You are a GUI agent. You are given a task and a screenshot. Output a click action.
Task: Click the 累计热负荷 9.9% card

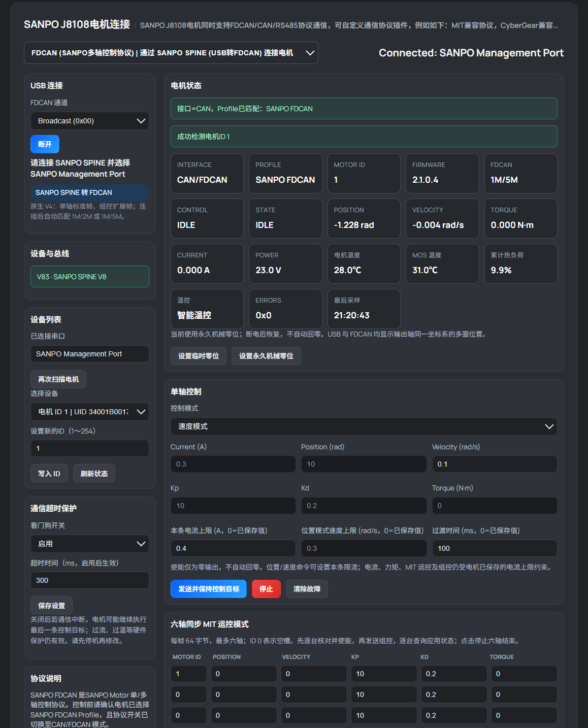[521, 263]
